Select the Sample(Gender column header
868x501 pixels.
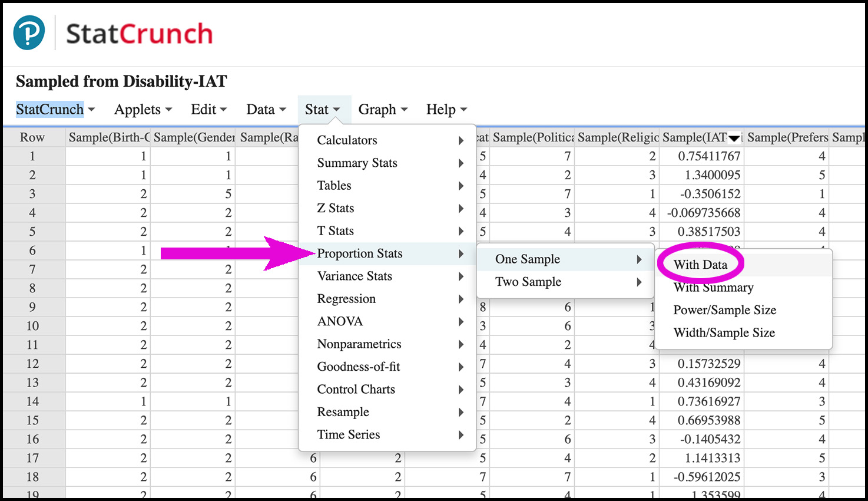click(193, 137)
